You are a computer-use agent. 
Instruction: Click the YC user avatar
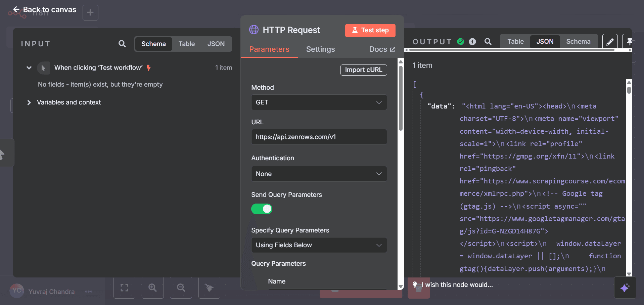17,291
